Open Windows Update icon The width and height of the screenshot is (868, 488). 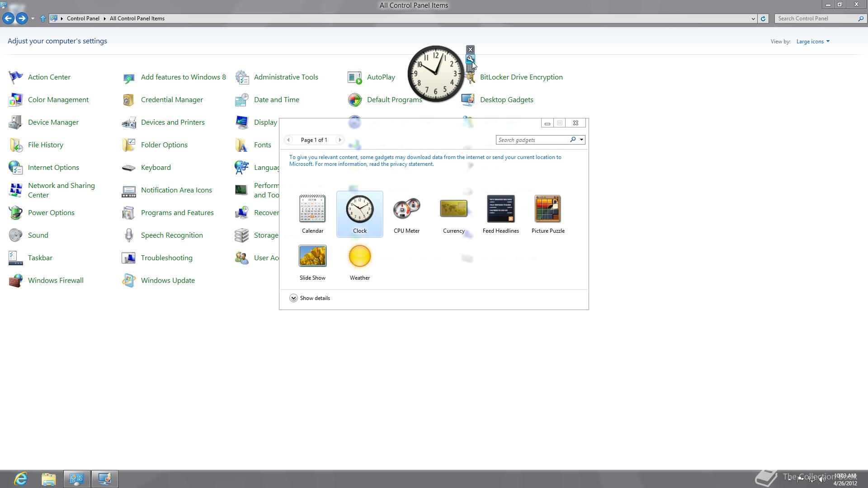128,281
